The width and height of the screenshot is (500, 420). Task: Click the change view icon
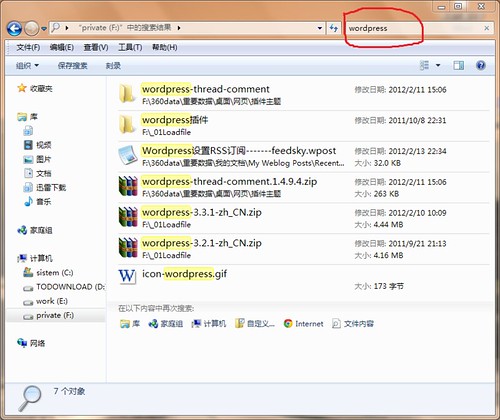[424, 65]
